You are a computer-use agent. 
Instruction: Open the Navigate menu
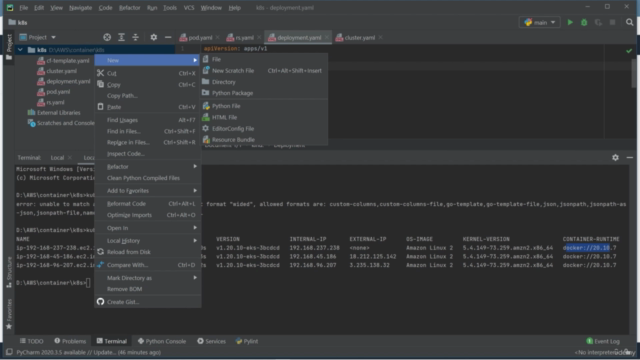click(80, 8)
